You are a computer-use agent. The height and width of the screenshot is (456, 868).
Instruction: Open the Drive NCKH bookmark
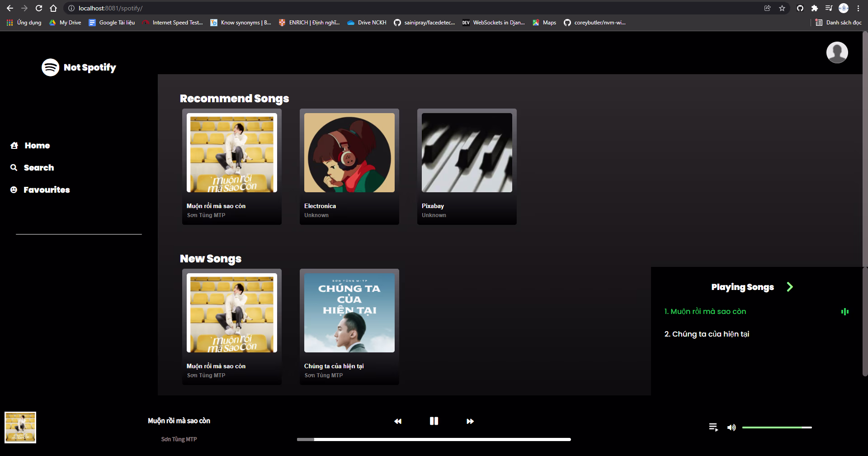(367, 23)
